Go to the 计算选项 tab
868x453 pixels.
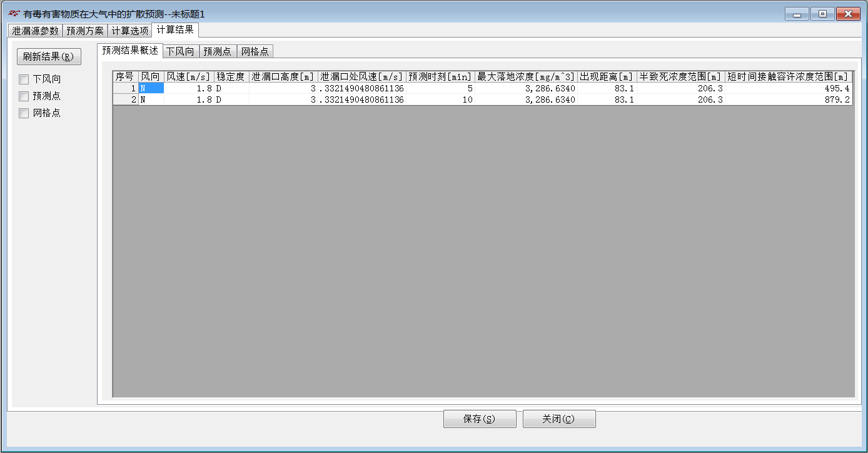[x=130, y=31]
